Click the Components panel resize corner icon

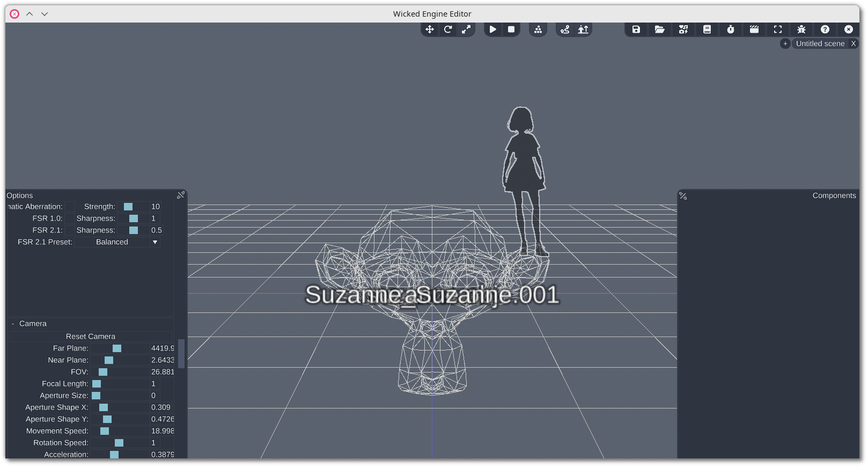[683, 196]
